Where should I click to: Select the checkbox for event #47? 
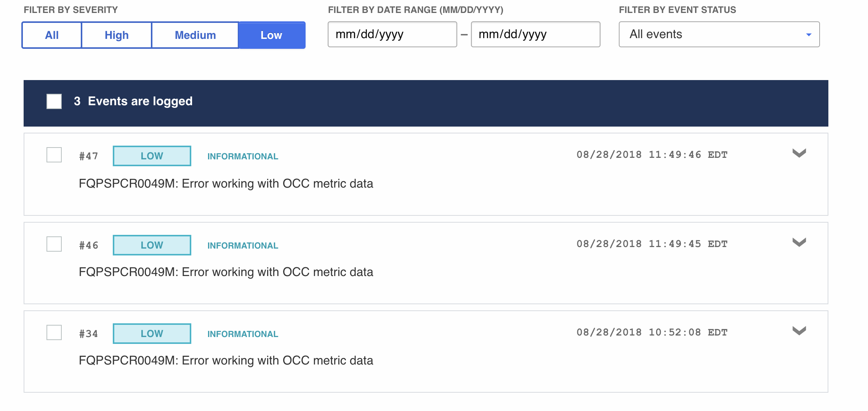(x=54, y=155)
